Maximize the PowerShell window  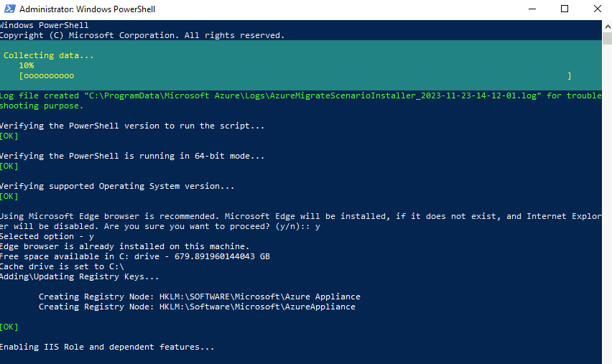[x=565, y=9]
